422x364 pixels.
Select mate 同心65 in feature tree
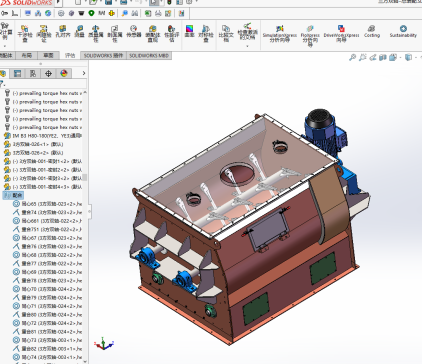click(x=47, y=204)
